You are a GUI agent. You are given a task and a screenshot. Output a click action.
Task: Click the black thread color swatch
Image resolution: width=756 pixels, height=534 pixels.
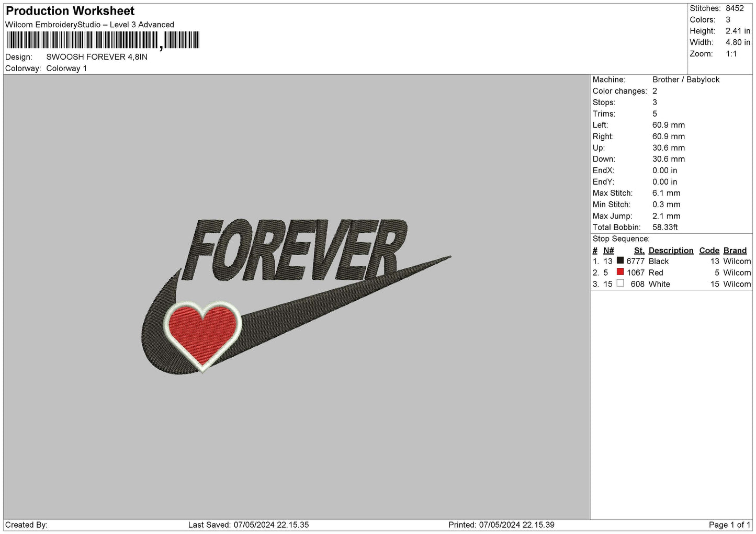pyautogui.click(x=620, y=260)
